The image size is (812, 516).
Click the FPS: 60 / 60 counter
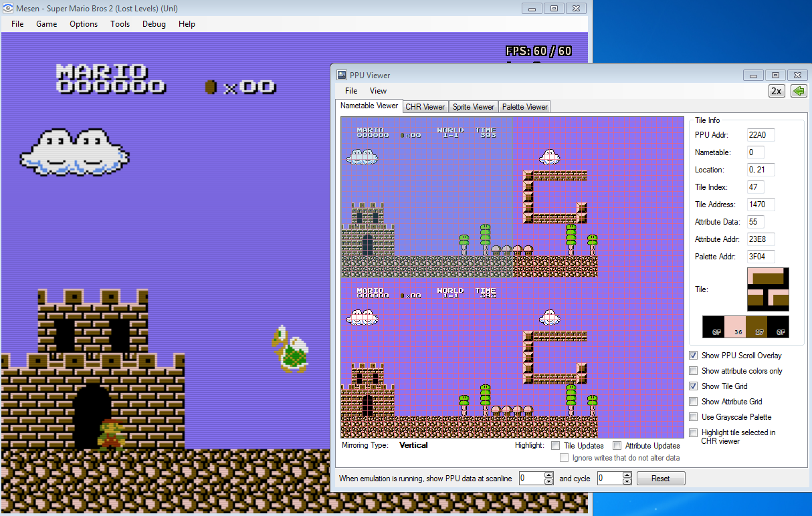coord(538,51)
